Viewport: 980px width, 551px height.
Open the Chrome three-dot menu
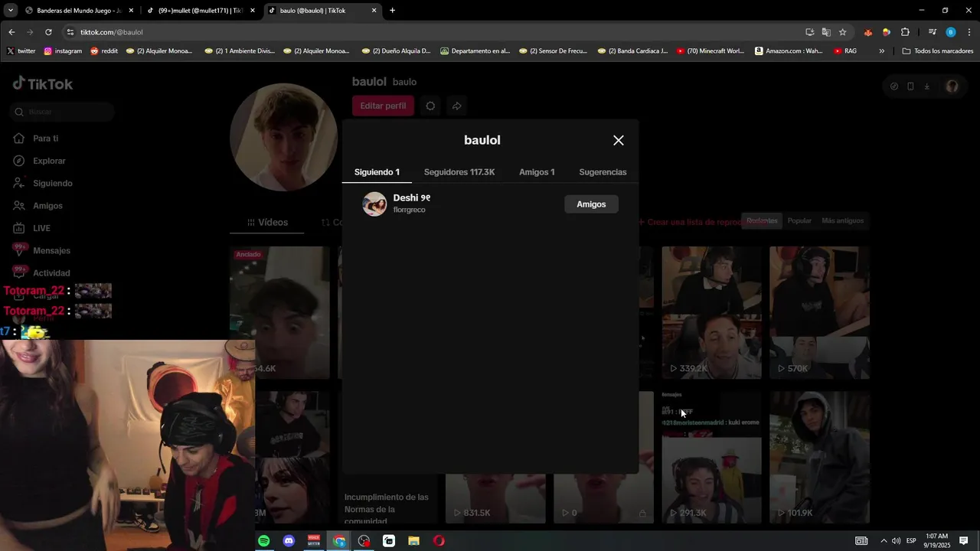coord(969,32)
